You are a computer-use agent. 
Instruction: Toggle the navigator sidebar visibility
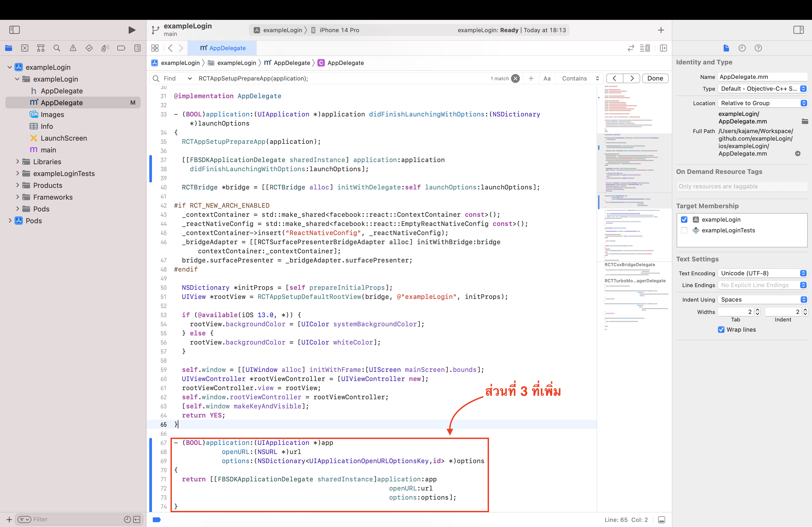pyautogui.click(x=14, y=30)
